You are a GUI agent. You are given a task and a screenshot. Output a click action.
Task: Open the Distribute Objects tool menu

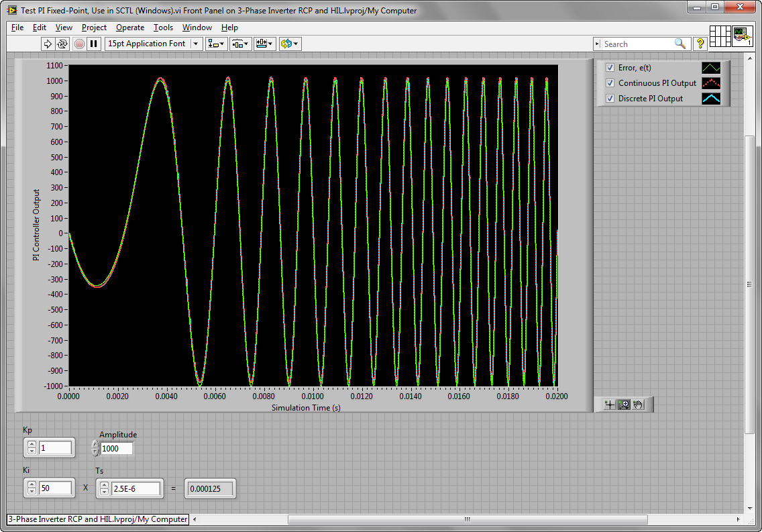[240, 44]
